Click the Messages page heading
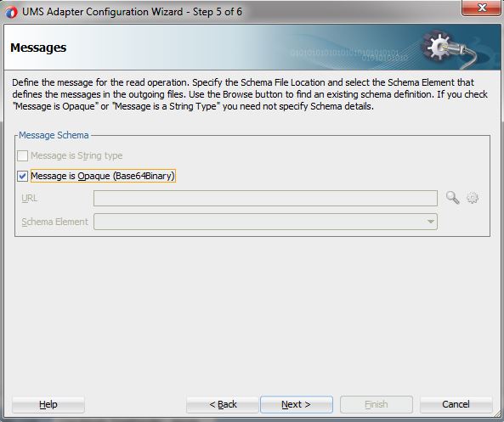The width and height of the screenshot is (504, 422). [x=38, y=48]
